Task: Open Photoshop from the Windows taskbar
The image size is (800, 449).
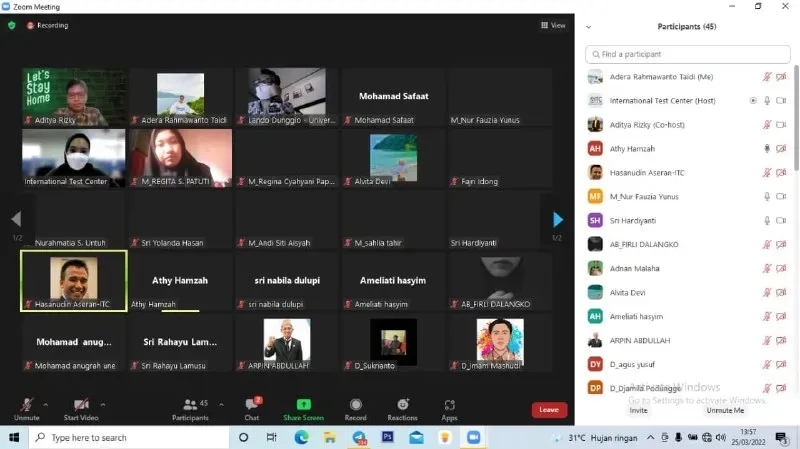Action: (387, 437)
